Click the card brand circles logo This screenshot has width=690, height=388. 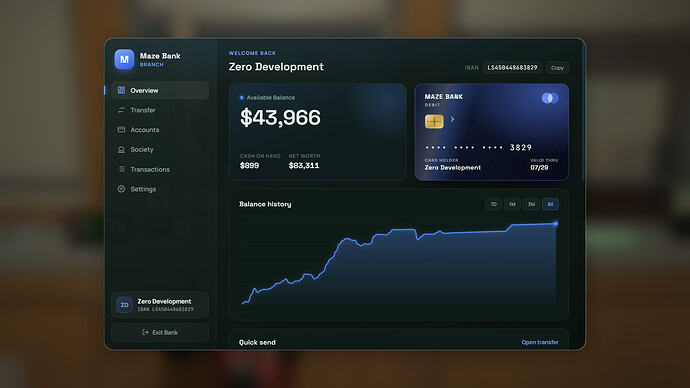tap(550, 98)
